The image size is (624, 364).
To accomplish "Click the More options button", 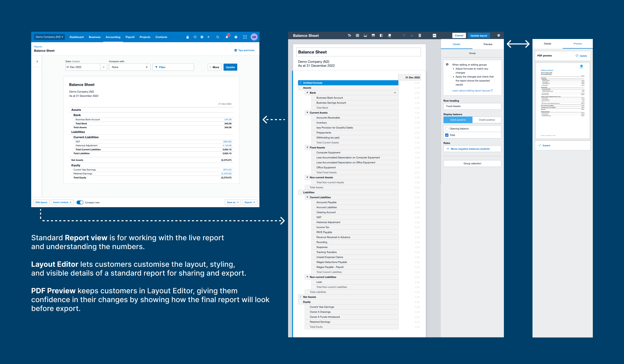I will (215, 67).
